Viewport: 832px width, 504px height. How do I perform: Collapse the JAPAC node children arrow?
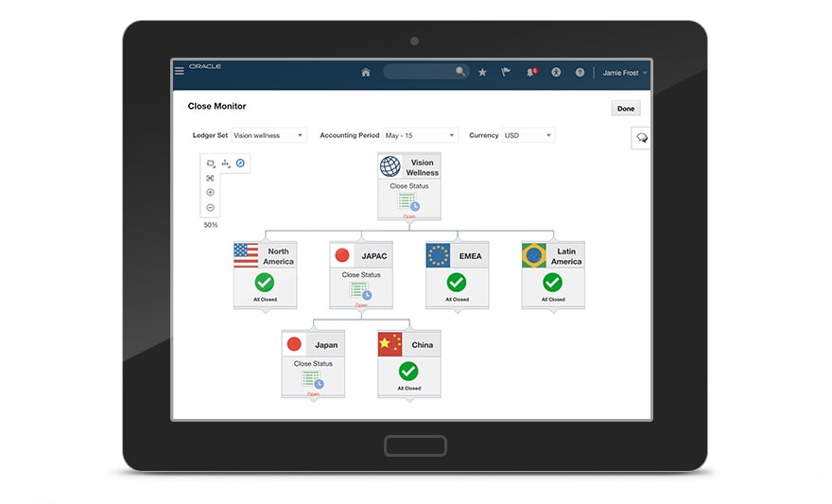tap(361, 312)
